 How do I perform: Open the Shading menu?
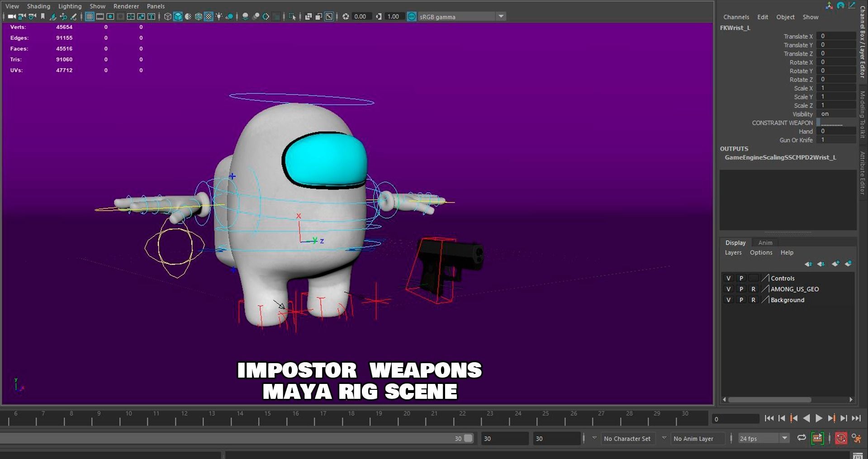click(x=38, y=6)
